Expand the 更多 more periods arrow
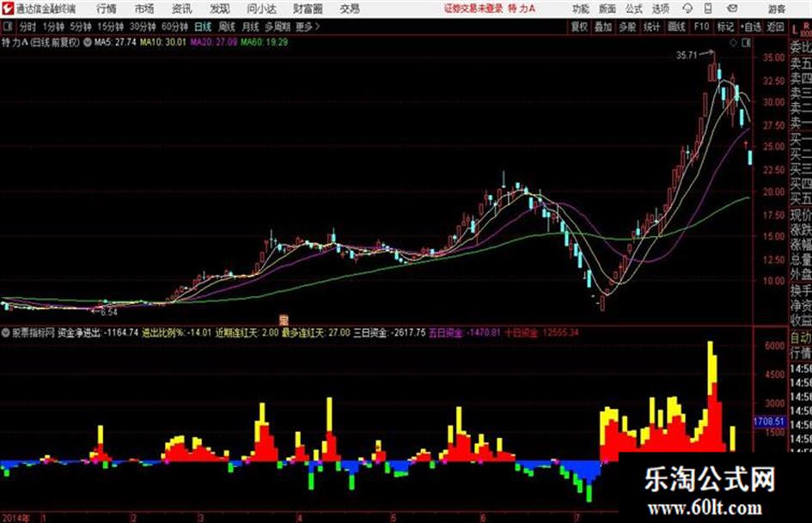812x523 pixels. (x=308, y=27)
